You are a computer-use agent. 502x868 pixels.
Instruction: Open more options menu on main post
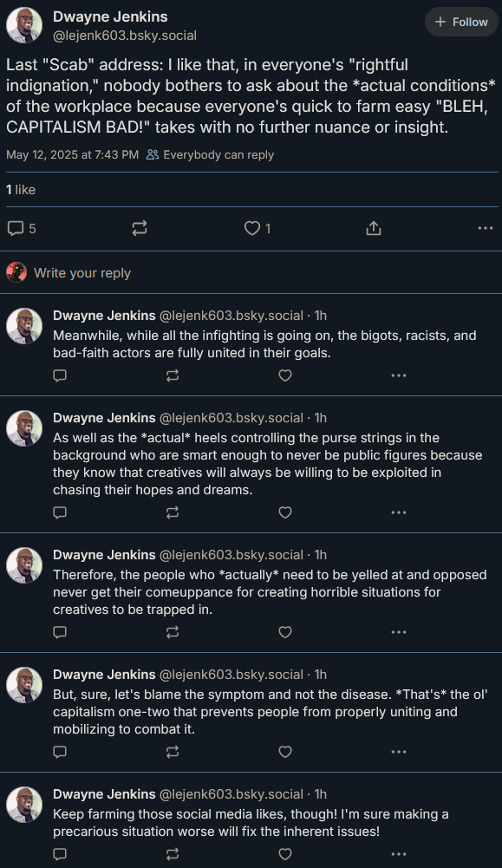(486, 228)
